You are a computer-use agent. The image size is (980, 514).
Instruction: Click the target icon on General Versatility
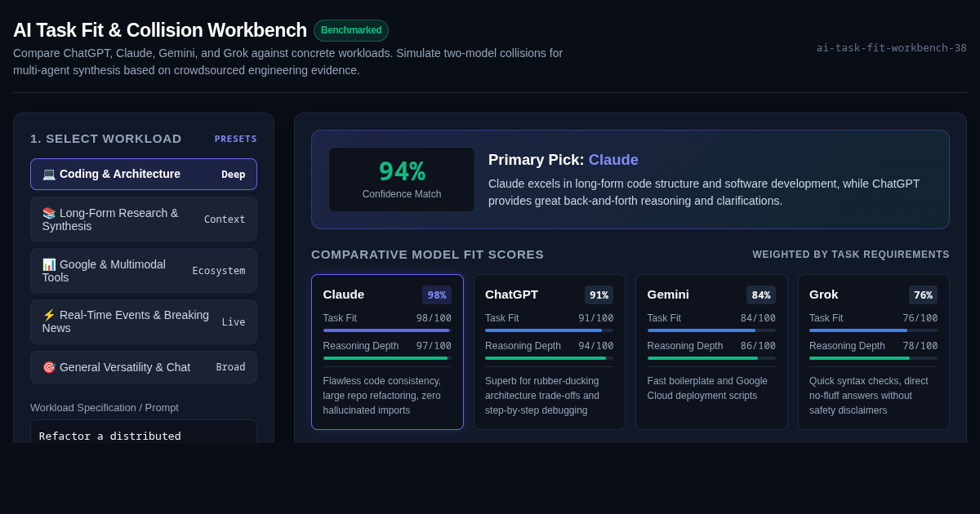(x=49, y=367)
